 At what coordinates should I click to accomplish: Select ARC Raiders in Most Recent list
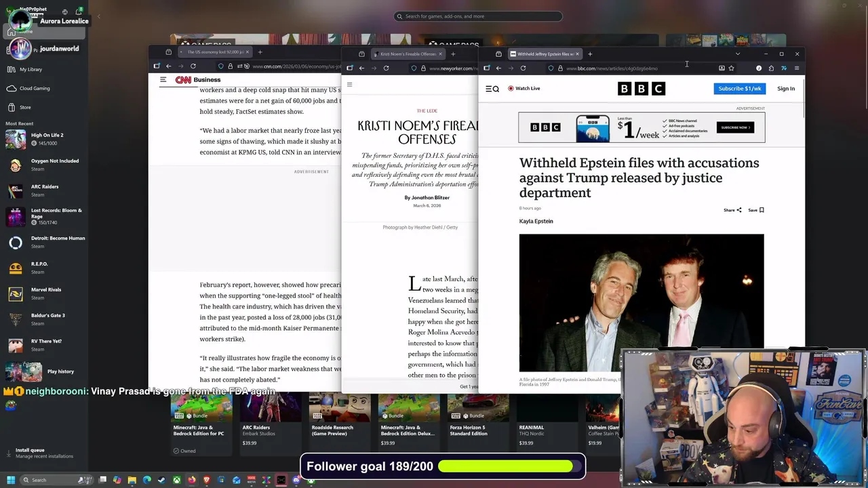[x=45, y=190]
